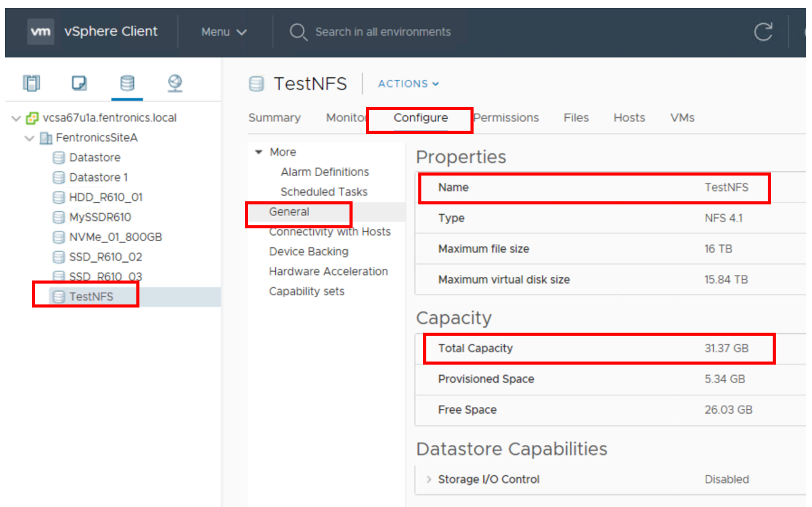The image size is (812, 507).
Task: Select SSD_R610_02 datastore
Action: [x=106, y=257]
